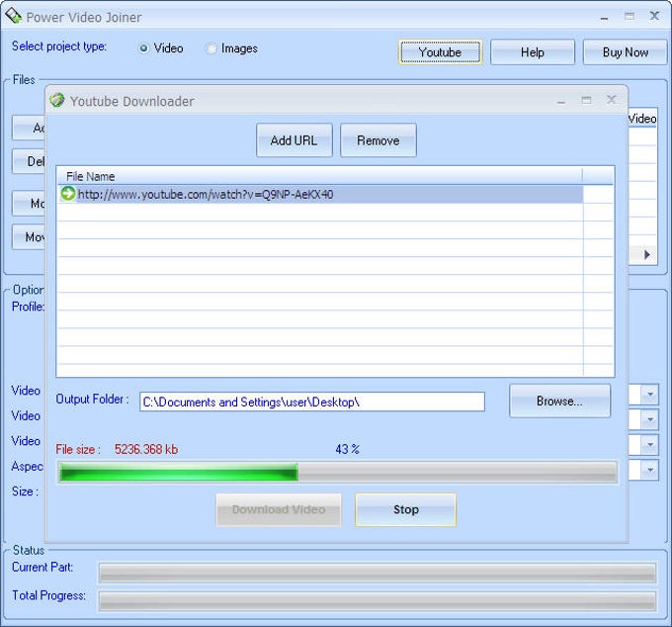Click the green download progress bar
Screen dimensions: 672x627
(x=337, y=473)
